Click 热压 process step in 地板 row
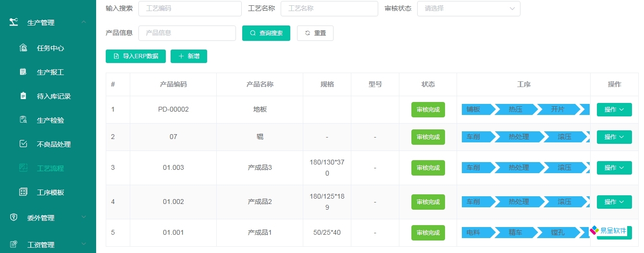This screenshot has height=253, width=644. pos(516,110)
